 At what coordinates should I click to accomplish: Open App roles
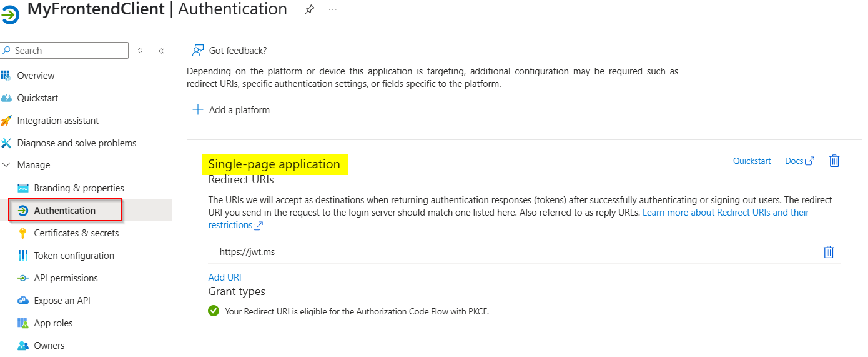[x=54, y=323]
